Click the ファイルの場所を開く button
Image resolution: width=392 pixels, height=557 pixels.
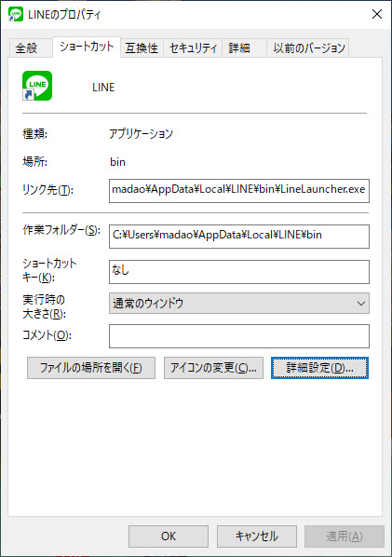(x=91, y=368)
